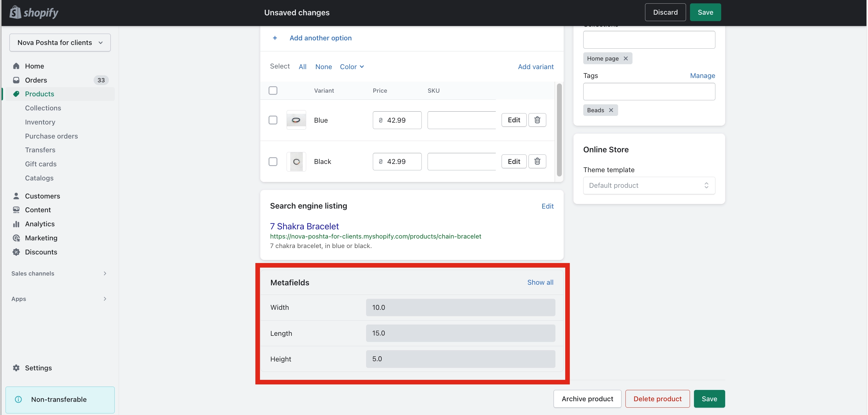Expand the Sales channels section

tap(59, 273)
